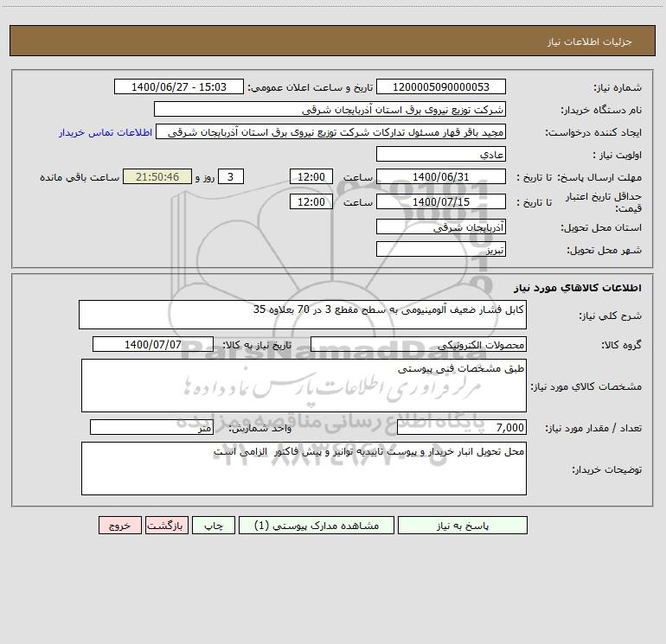This screenshot has height=644, width=666.
Task: Click the need date field 1400/07/07
Action: 153,344
